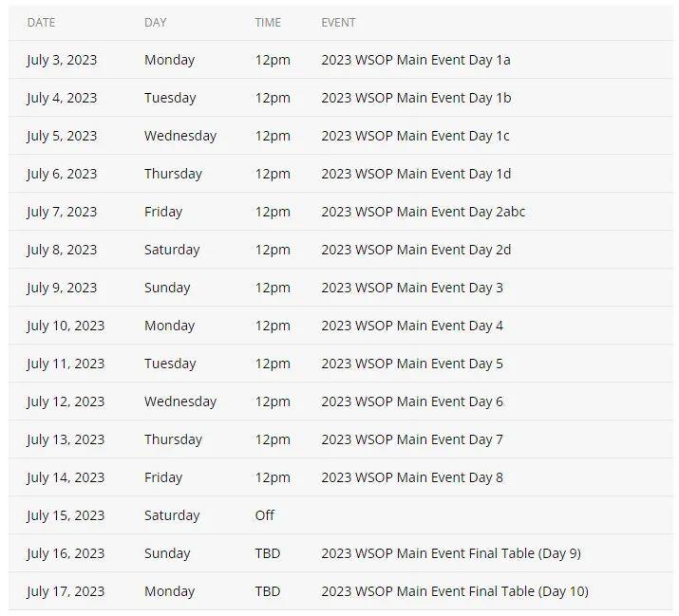
Task: Click Sunday in the July 16 row
Action: [x=167, y=553]
